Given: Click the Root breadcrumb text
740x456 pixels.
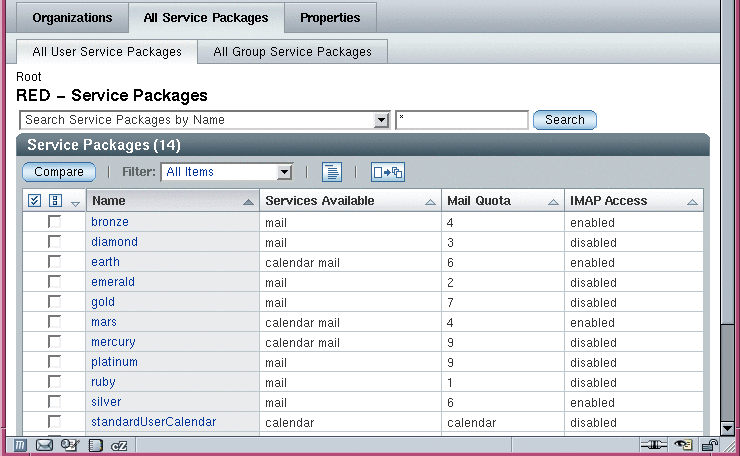Looking at the screenshot, I should (29, 76).
